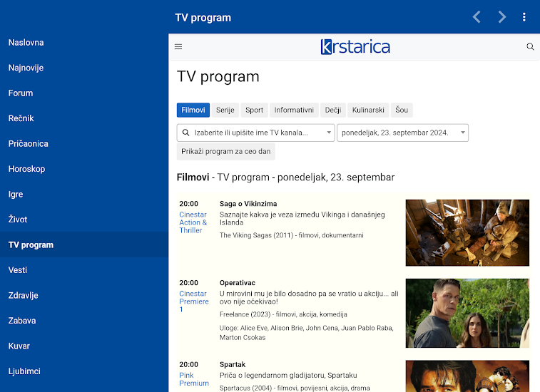The width and height of the screenshot is (540, 392).
Task: Switch to the Serije tab
Action: [x=225, y=110]
